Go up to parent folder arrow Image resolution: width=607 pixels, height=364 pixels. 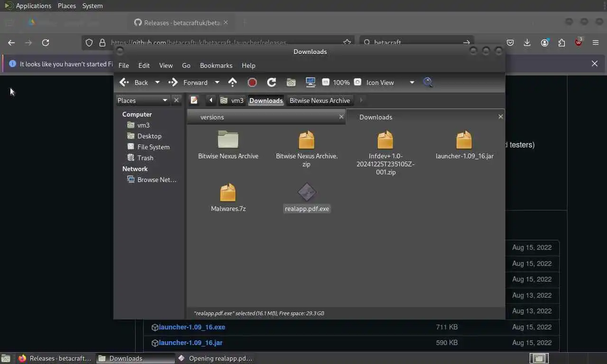pos(232,82)
